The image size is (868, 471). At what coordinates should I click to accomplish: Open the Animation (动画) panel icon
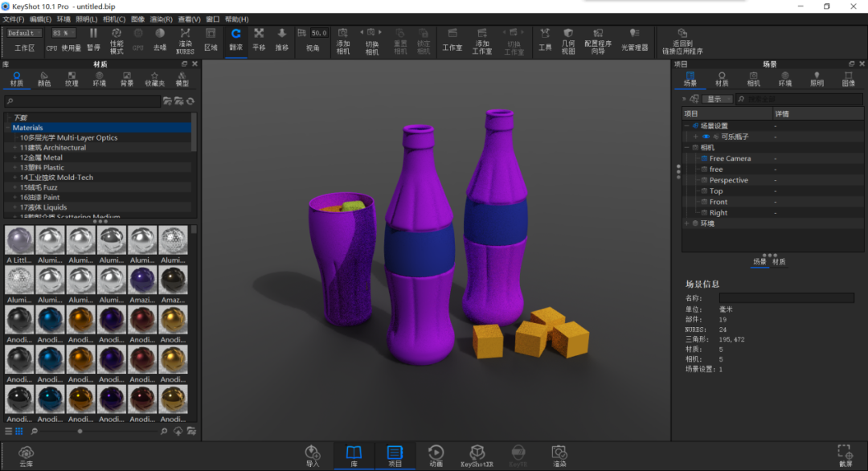pos(436,456)
